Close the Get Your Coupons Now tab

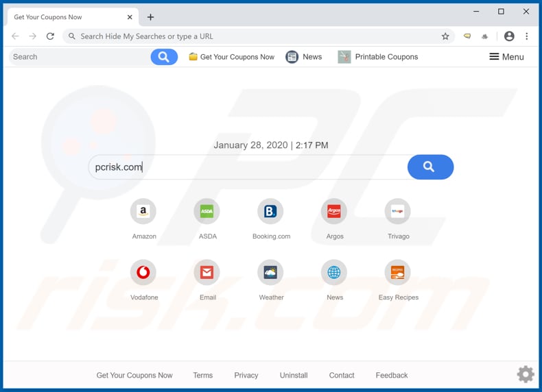coord(130,17)
